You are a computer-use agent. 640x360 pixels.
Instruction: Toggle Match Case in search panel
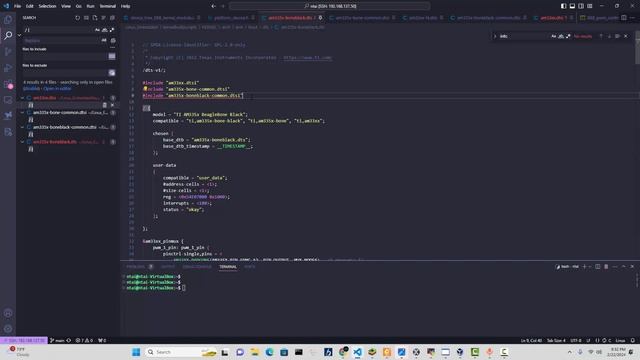point(97,30)
